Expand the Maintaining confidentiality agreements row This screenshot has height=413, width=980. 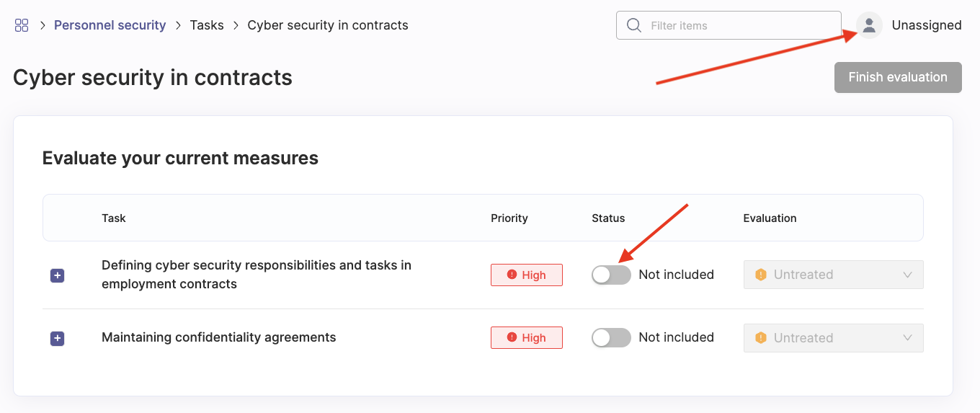coord(58,338)
